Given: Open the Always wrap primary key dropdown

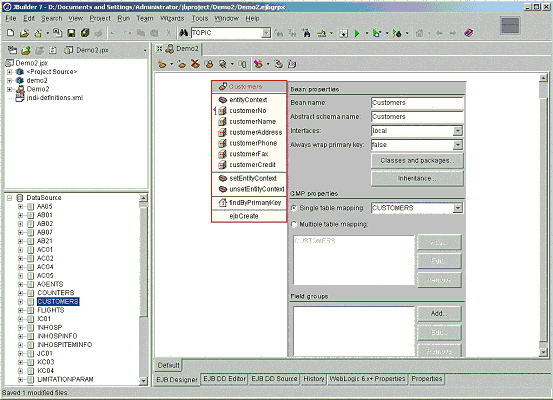Looking at the screenshot, I should (457, 145).
